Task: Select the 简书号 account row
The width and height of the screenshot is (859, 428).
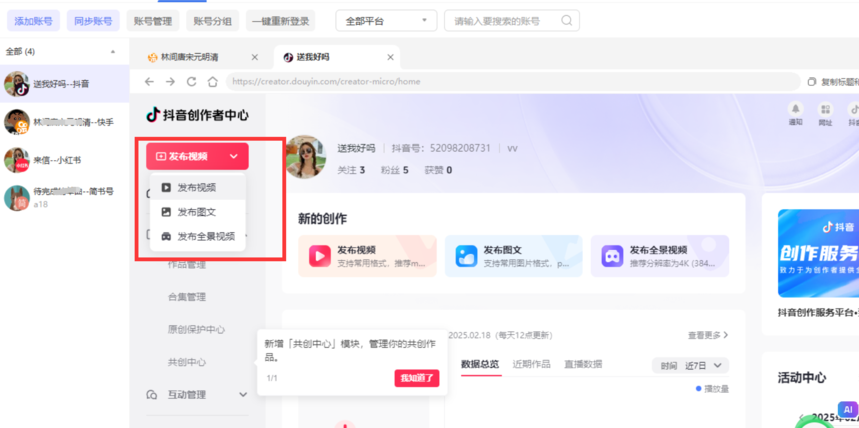Action: (x=65, y=197)
